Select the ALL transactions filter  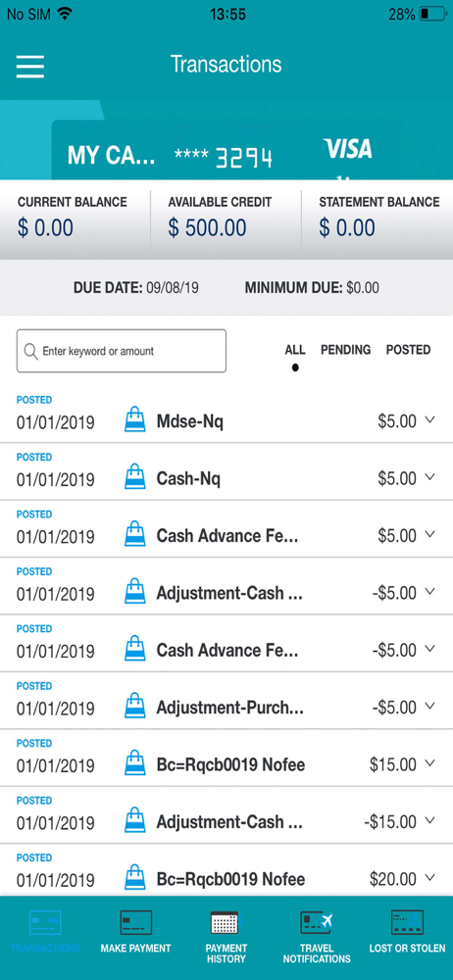pos(295,350)
